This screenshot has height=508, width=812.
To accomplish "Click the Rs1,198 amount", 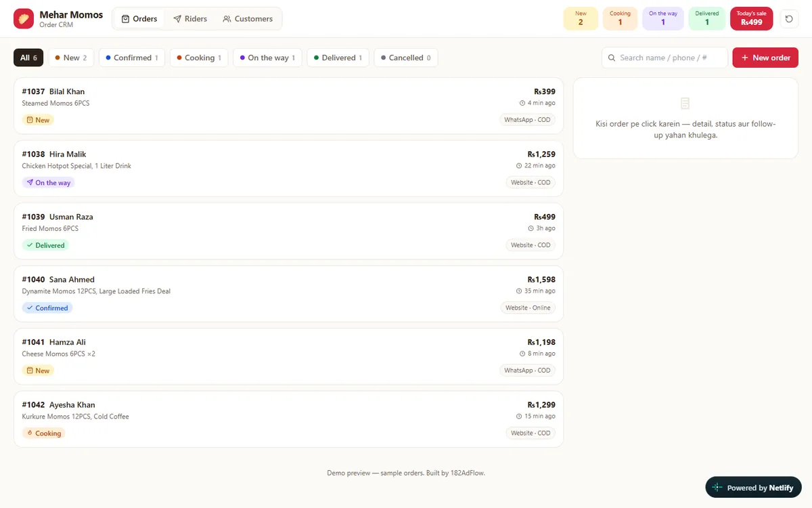I will point(541,342).
